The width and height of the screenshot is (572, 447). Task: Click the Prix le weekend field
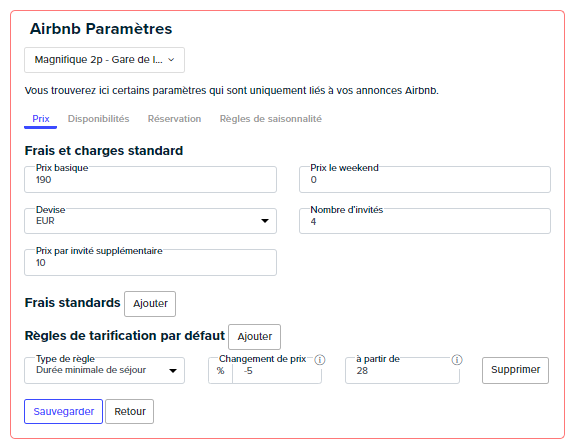coord(425,180)
